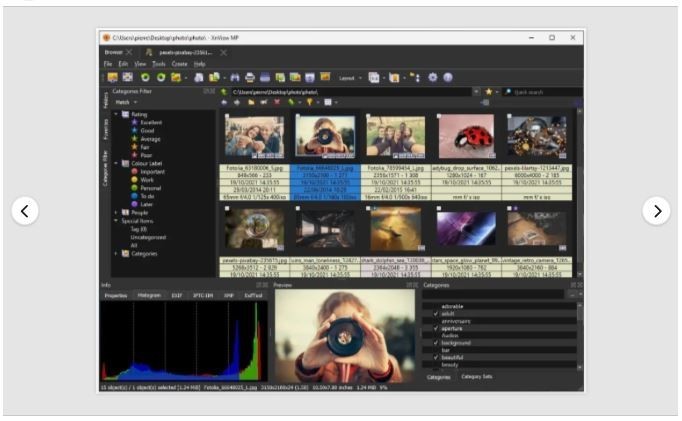Switch to the Histogram info tab
The width and height of the screenshot is (682, 421).
click(x=149, y=295)
